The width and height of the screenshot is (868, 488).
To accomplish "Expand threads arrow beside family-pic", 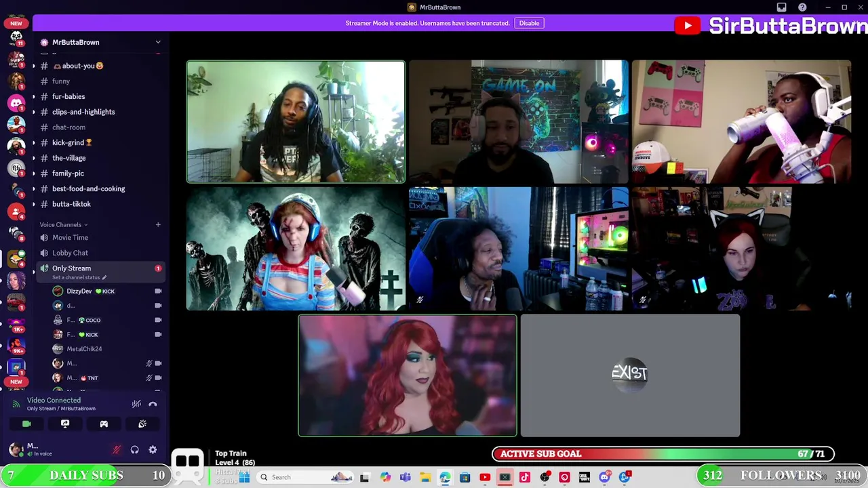I will pos(33,173).
